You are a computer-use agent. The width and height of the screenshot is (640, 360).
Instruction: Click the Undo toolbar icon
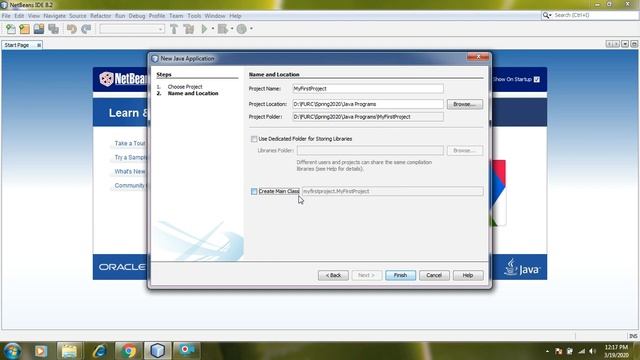click(x=72, y=29)
